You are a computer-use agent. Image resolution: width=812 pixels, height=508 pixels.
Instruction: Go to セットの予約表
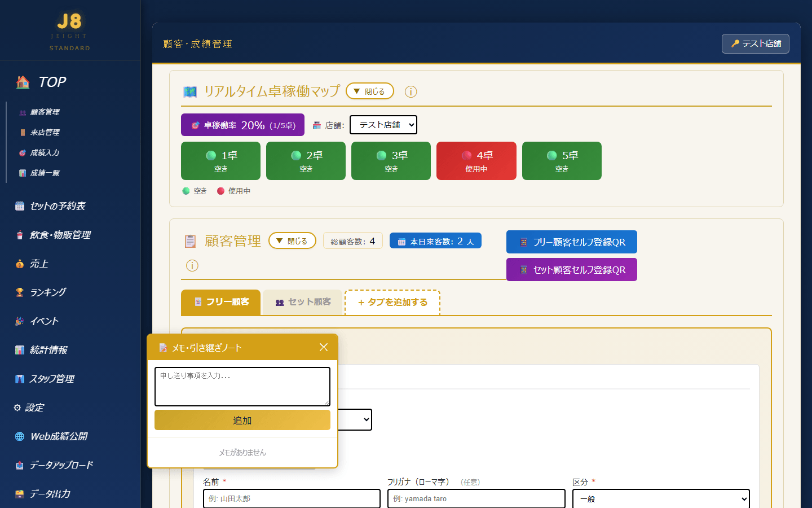point(50,206)
